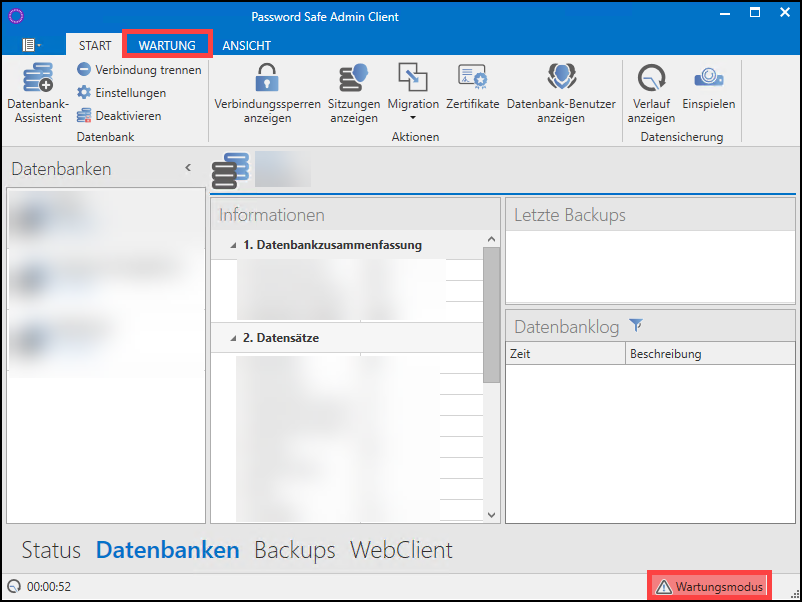The width and height of the screenshot is (802, 602).
Task: Click scroll down arrow in Informationen
Action: [492, 515]
